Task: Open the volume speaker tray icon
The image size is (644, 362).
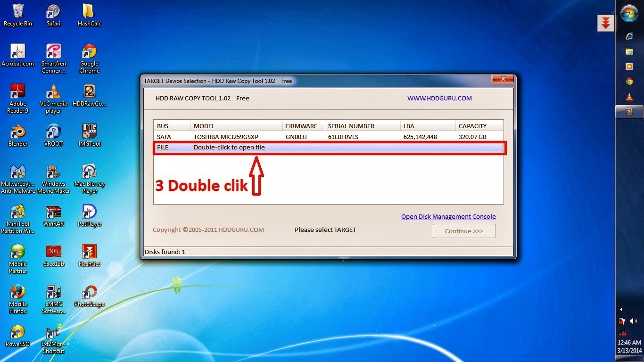Action: (x=634, y=321)
